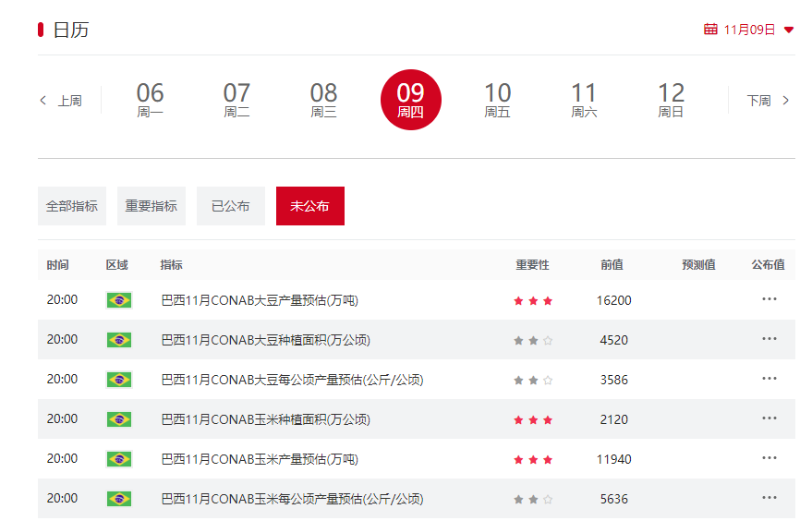The width and height of the screenshot is (812, 521).
Task: Click three-star rating of 玉米产量预估 row
Action: pyautogui.click(x=533, y=460)
